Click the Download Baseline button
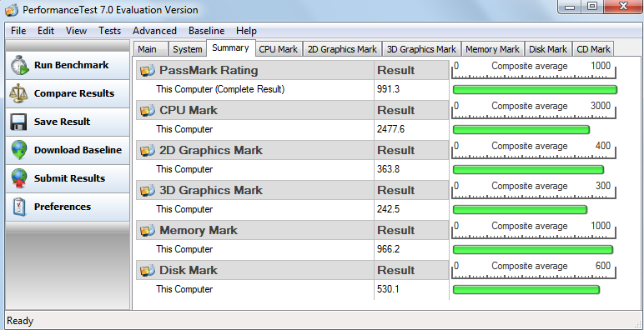 68,150
